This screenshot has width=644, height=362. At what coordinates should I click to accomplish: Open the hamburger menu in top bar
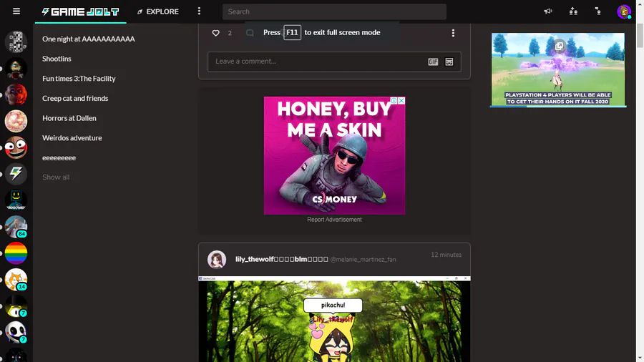click(x=16, y=11)
